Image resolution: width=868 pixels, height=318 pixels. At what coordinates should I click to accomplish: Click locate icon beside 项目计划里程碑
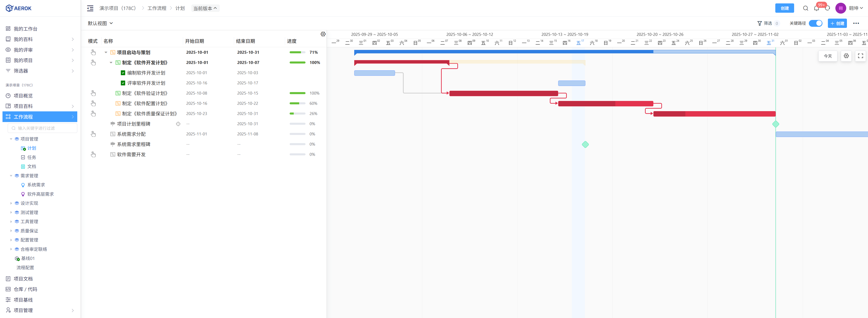click(x=178, y=124)
